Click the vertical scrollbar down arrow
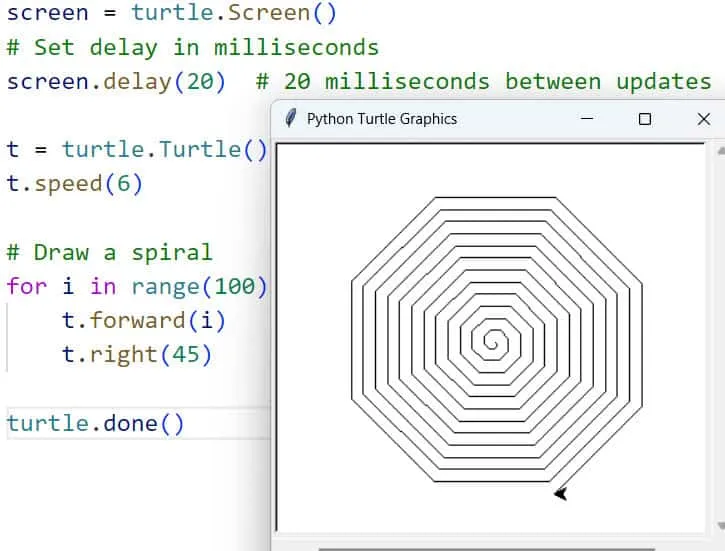This screenshot has width=725, height=551. [x=720, y=526]
